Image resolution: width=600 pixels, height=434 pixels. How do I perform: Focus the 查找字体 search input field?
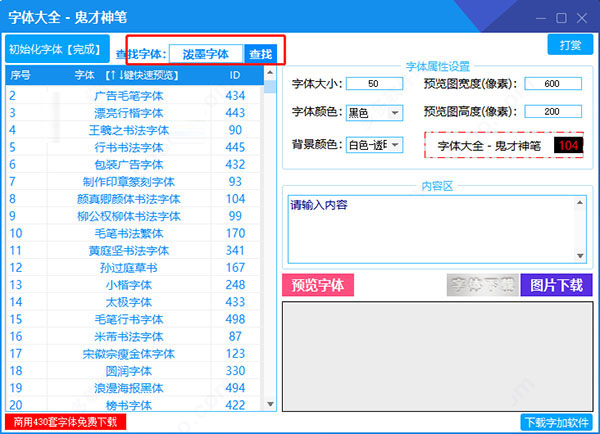point(206,54)
